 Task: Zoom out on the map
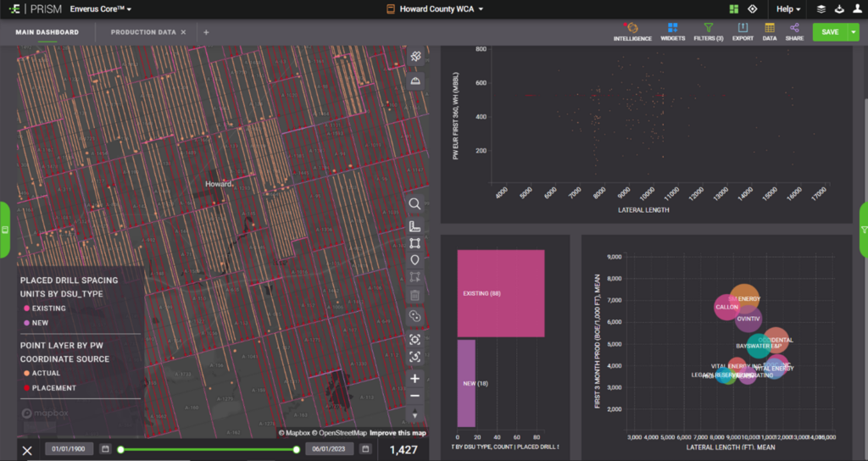[415, 397]
